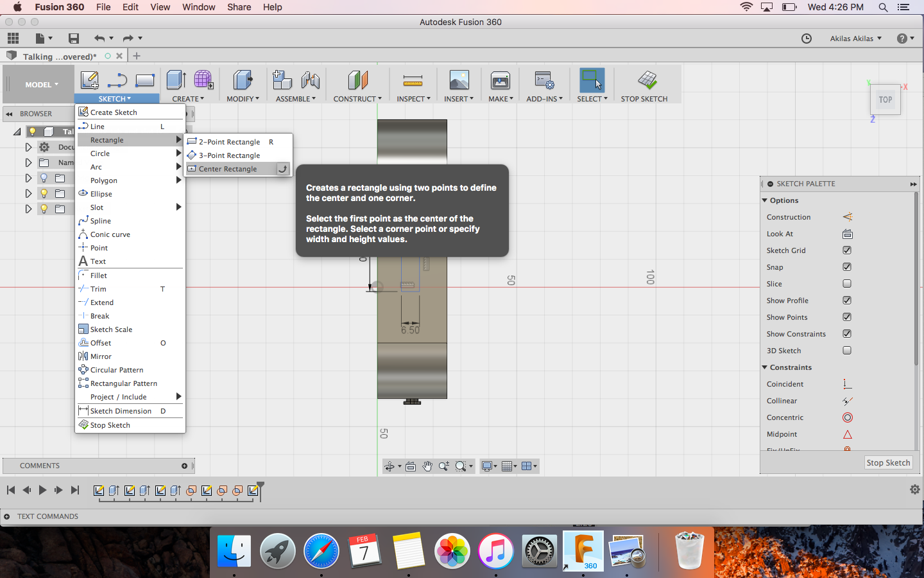Enable the Slice checkbox
The width and height of the screenshot is (924, 578).
click(847, 284)
